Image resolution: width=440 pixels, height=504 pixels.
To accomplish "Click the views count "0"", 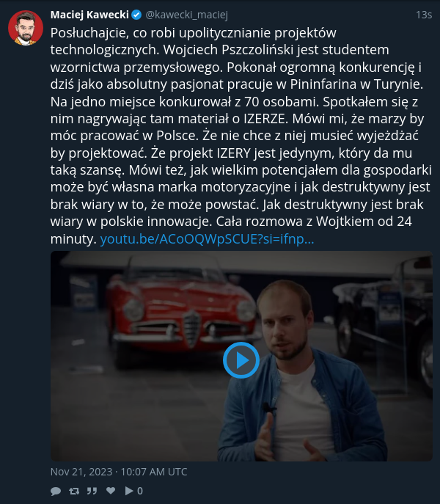I will coord(140,491).
